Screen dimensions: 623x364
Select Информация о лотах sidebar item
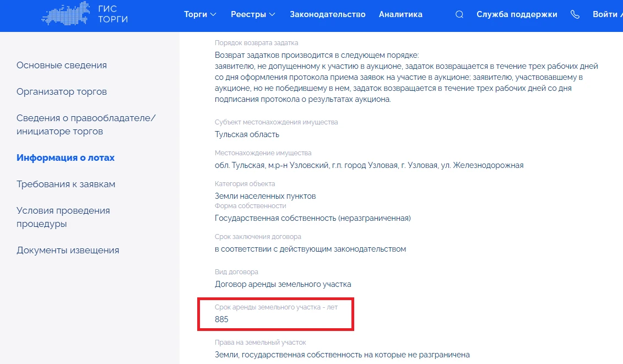(x=66, y=157)
